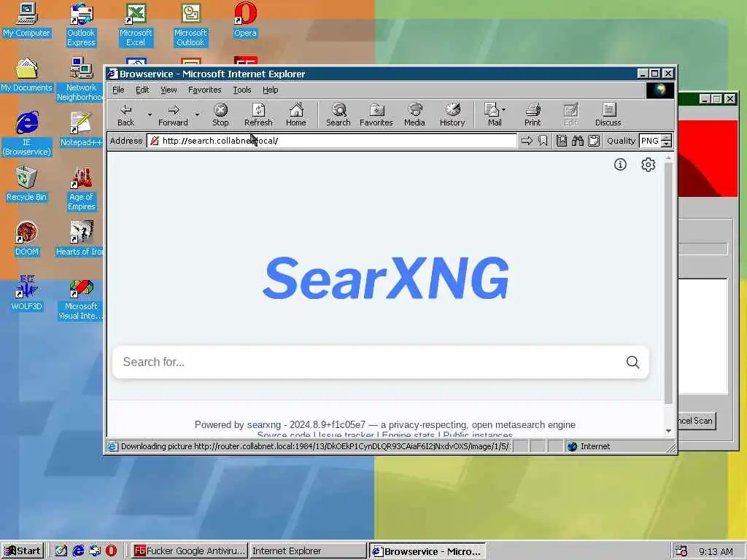Click the Cancel Scan button in the background window

click(x=696, y=421)
